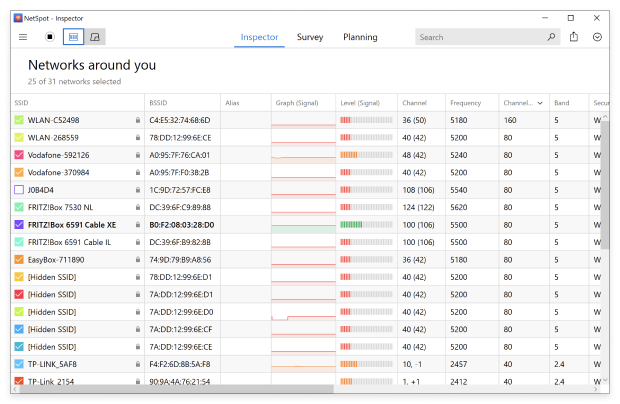Open the Survey tab
Screen dimensions: 620x404
click(x=310, y=37)
